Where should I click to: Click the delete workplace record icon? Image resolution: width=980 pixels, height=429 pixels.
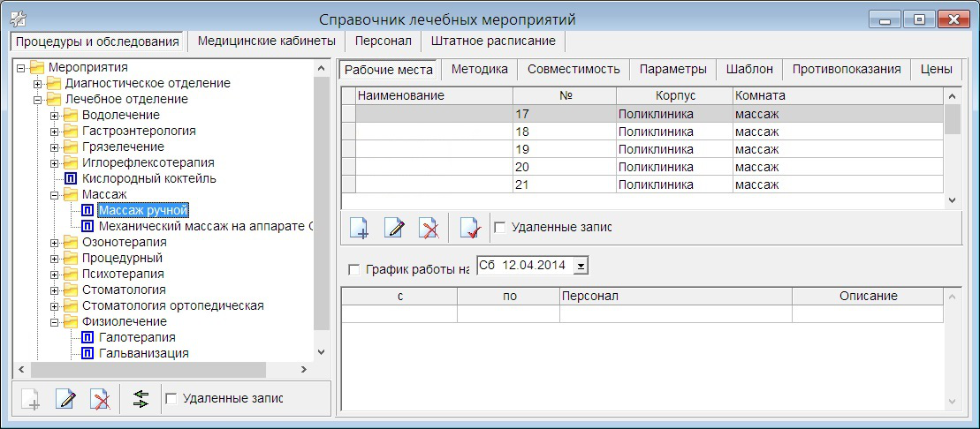pyautogui.click(x=429, y=228)
